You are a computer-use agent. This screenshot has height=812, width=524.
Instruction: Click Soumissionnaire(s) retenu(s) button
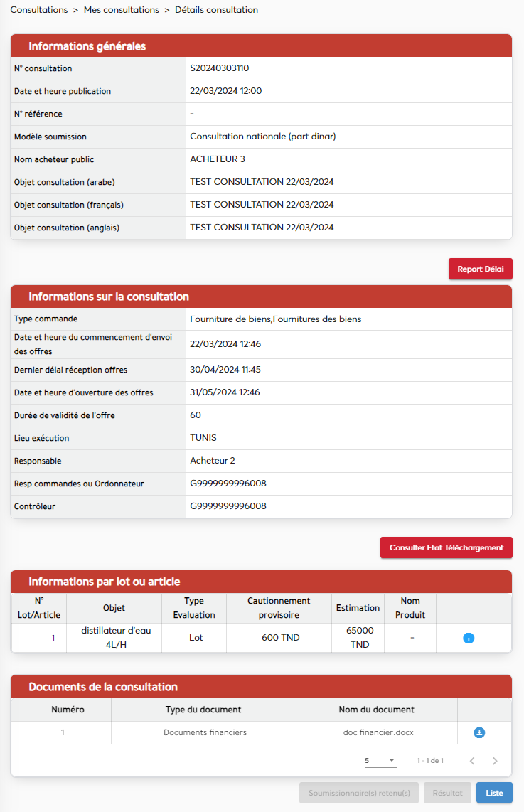pyautogui.click(x=359, y=793)
